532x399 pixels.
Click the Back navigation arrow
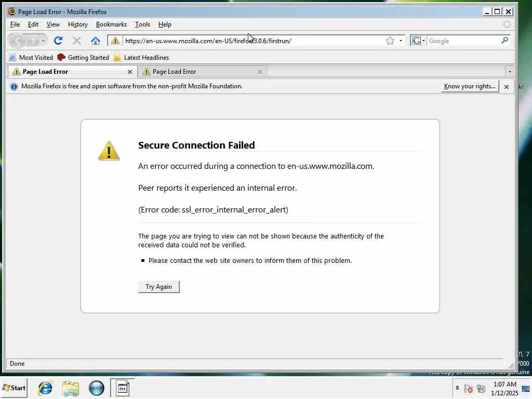pos(17,41)
